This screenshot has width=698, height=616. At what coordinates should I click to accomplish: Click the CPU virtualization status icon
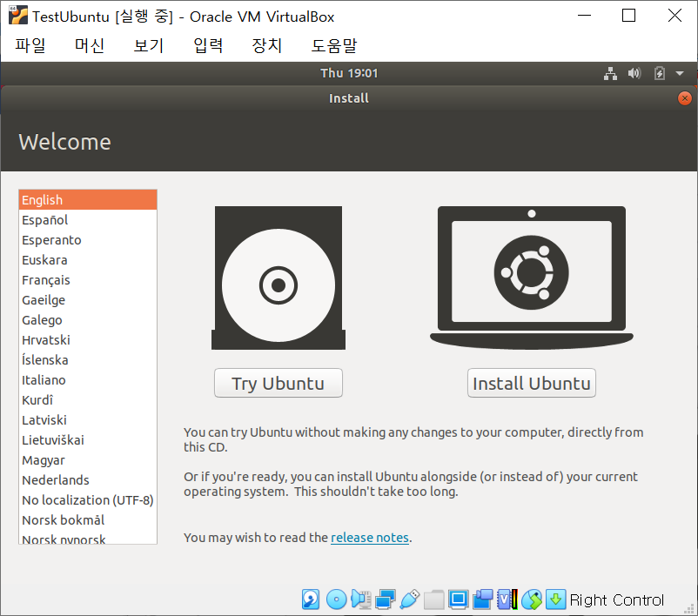tap(507, 599)
